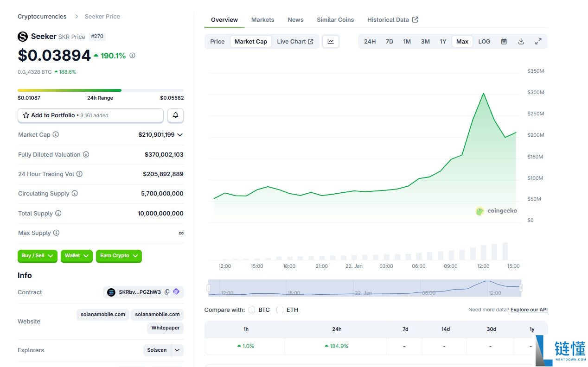588x367 pixels.
Task: Switch chart to Price view
Action: [217, 41]
